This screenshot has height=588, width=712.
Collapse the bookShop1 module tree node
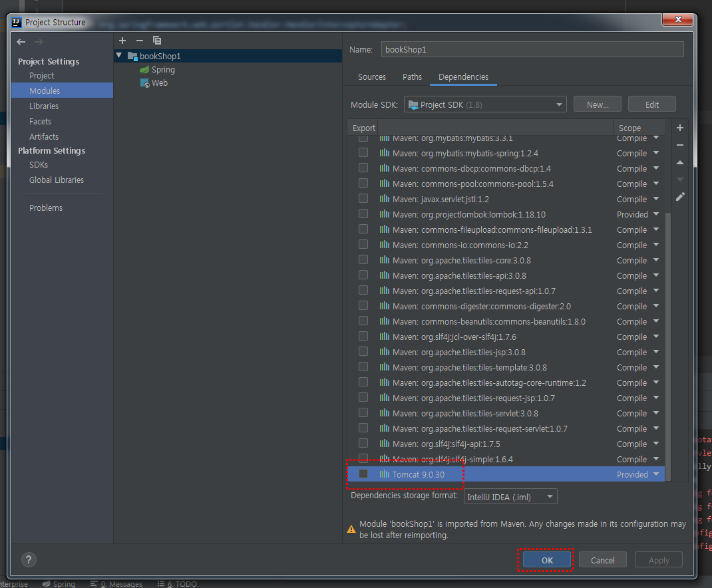pyautogui.click(x=119, y=55)
